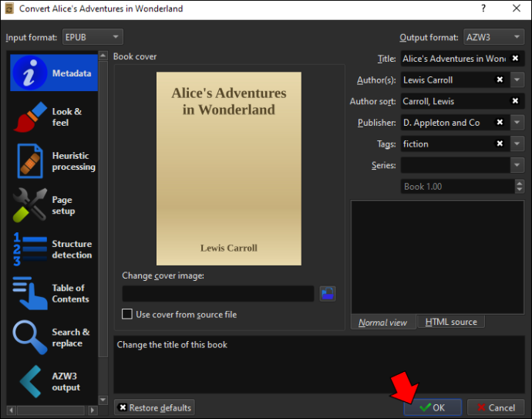Clear the Tags field
Screen dimensions: 532x419
[500, 144]
